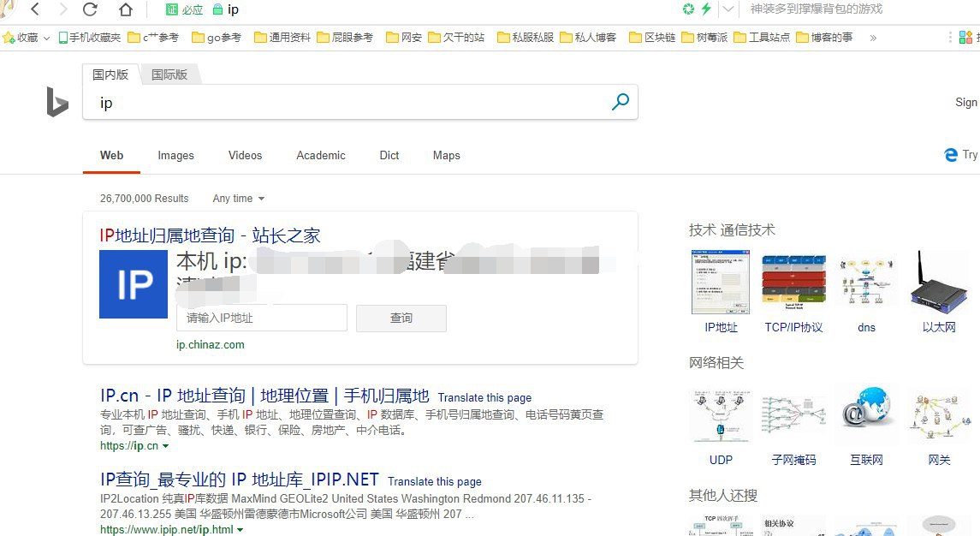Click the 请输入IP地址 input field

click(261, 318)
